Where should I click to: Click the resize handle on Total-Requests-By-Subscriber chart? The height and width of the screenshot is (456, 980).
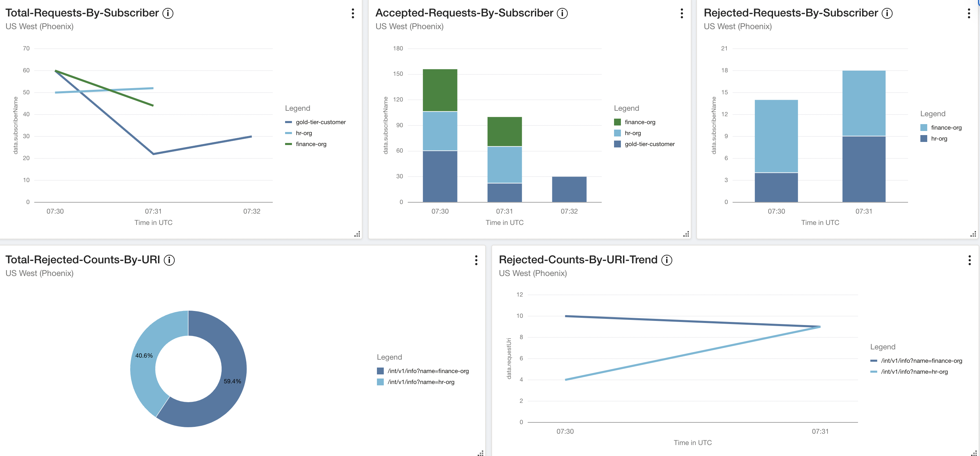pos(357,234)
